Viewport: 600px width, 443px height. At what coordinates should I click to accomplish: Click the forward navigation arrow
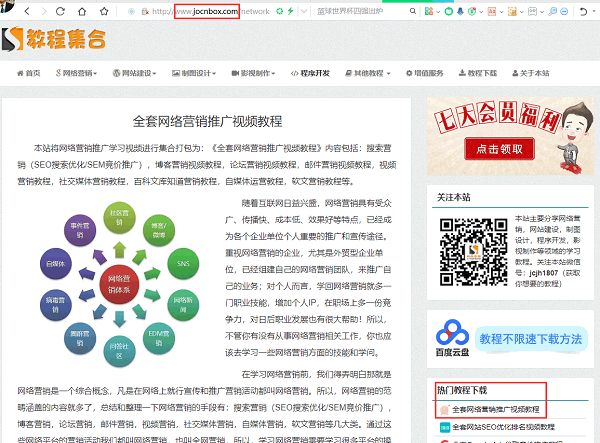point(44,11)
